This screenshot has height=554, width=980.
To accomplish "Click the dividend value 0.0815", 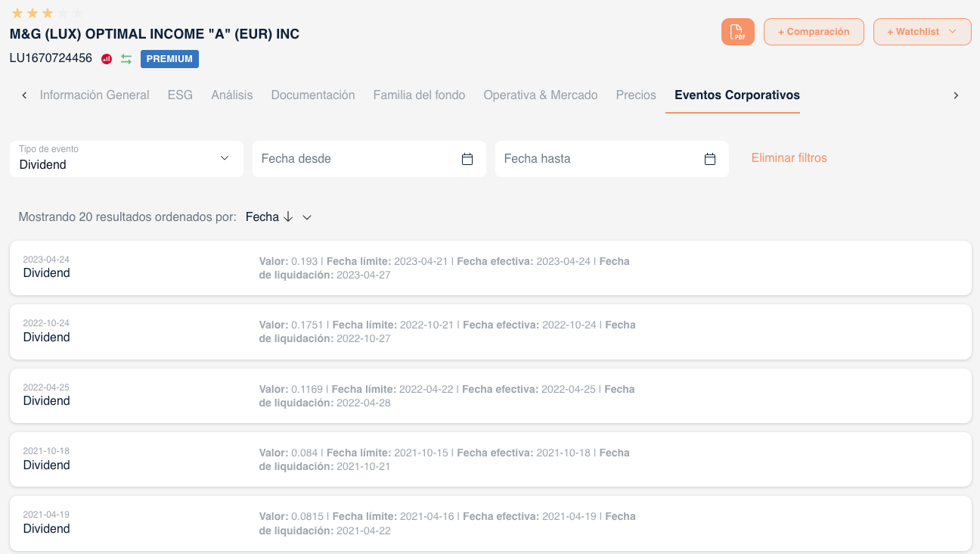I will point(308,516).
